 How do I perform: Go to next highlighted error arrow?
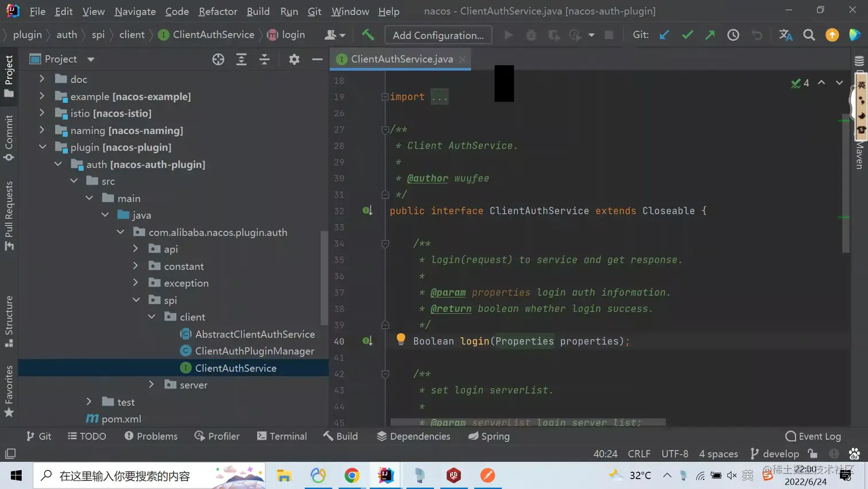(x=839, y=83)
